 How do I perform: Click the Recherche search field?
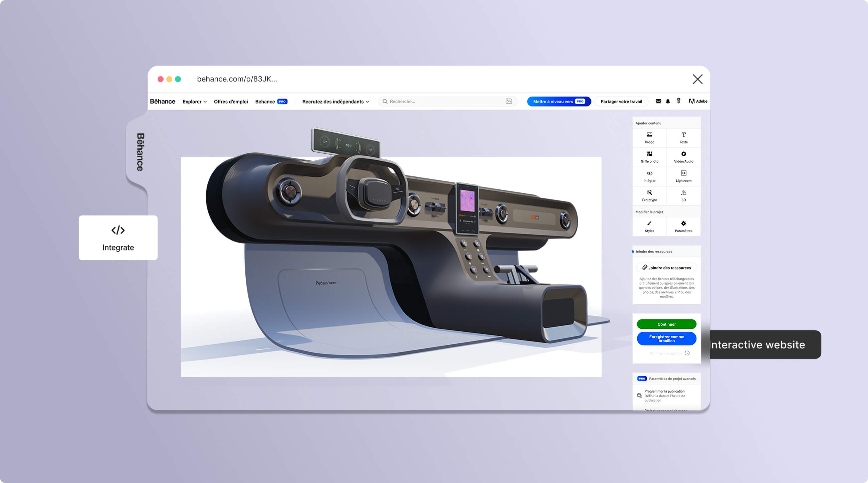445,102
